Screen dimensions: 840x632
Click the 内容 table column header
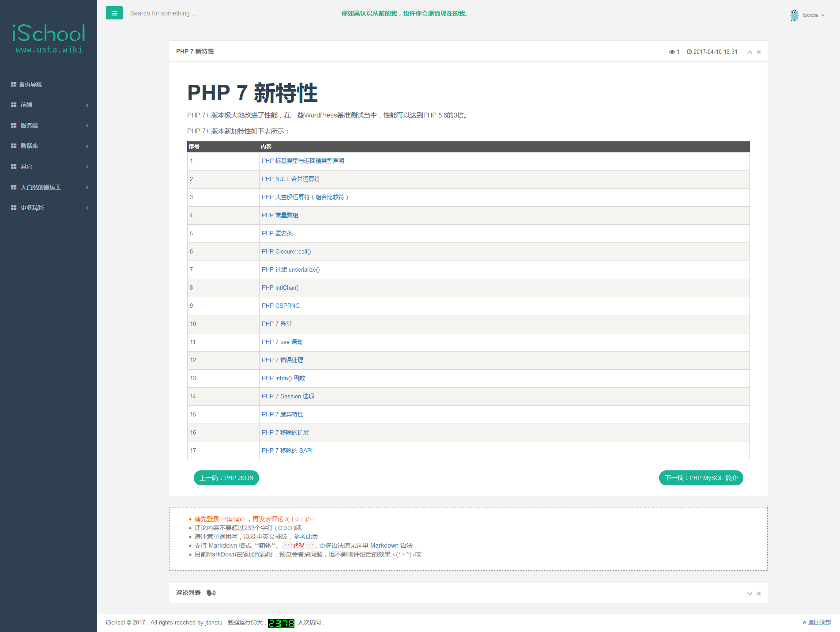pyautogui.click(x=266, y=147)
